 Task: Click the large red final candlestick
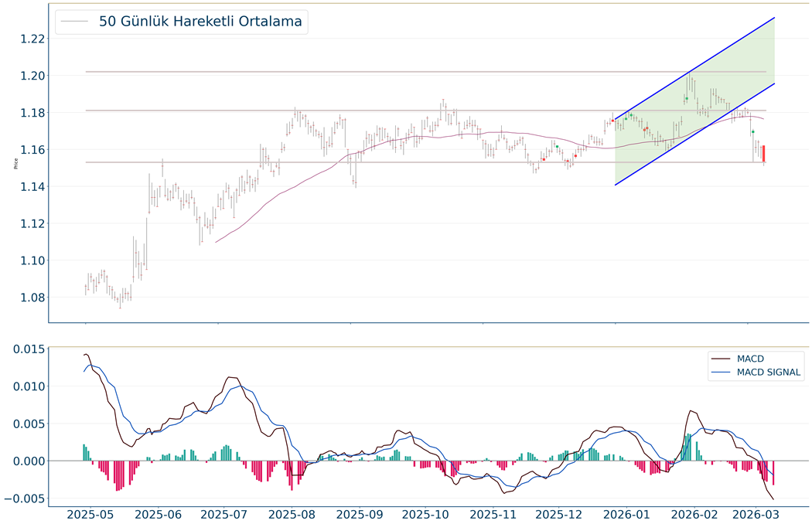click(x=763, y=153)
